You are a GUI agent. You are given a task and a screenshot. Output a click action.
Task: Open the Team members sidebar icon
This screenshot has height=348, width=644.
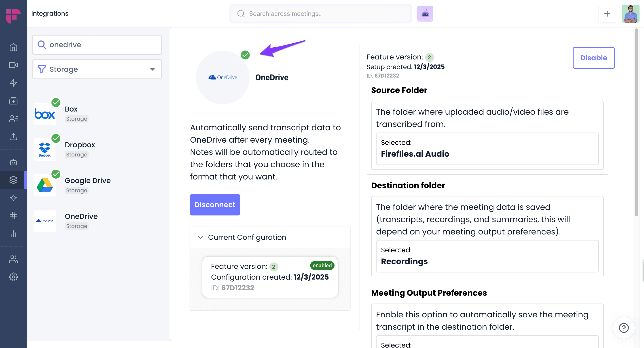click(x=13, y=259)
